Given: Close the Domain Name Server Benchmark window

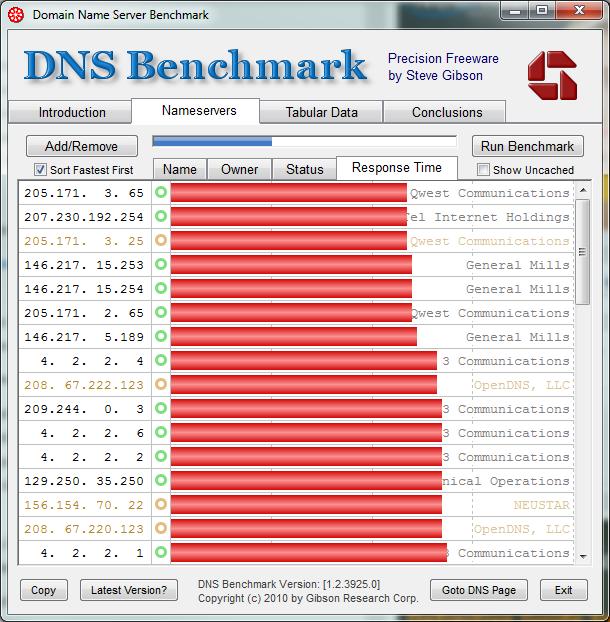Looking at the screenshot, I should 579,10.
